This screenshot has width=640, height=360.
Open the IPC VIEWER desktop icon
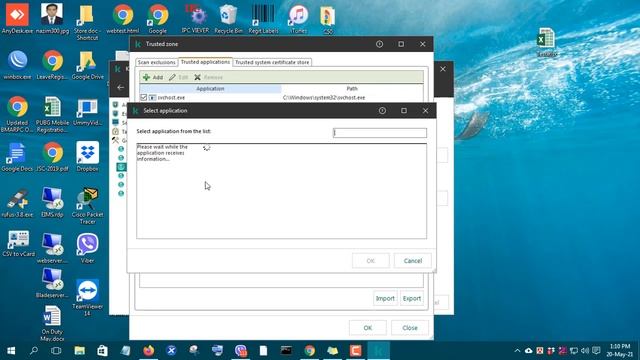pos(196,18)
